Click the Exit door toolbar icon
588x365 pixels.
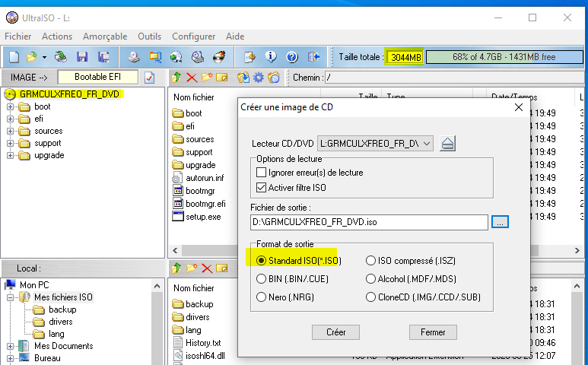(x=314, y=57)
